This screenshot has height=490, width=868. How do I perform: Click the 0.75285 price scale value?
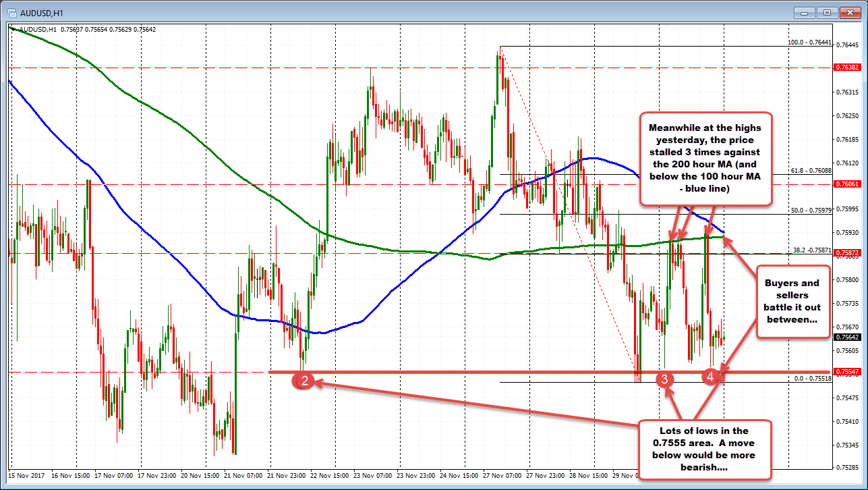(847, 466)
